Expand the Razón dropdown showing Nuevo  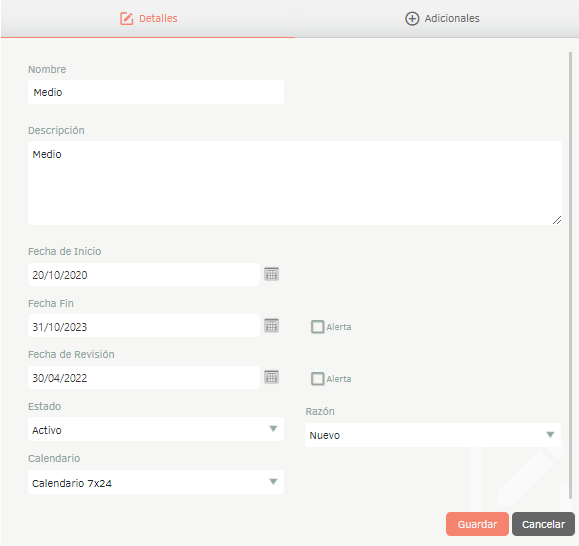(433, 435)
